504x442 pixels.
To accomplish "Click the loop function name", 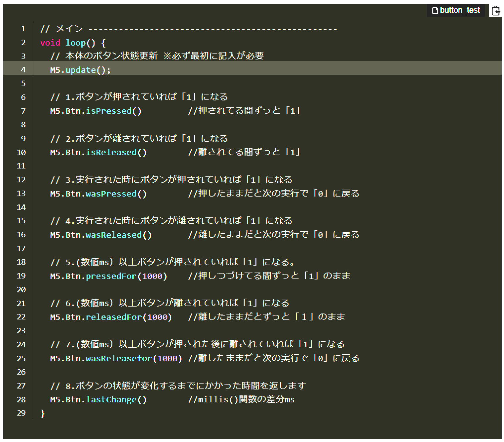I will pyautogui.click(x=75, y=43).
